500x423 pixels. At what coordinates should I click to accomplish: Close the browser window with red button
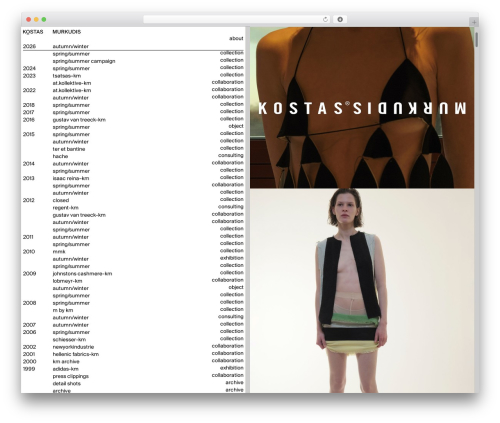pyautogui.click(x=29, y=20)
